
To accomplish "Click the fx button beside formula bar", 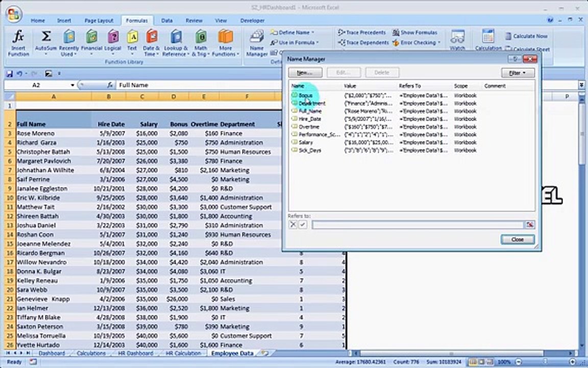I will (110, 85).
